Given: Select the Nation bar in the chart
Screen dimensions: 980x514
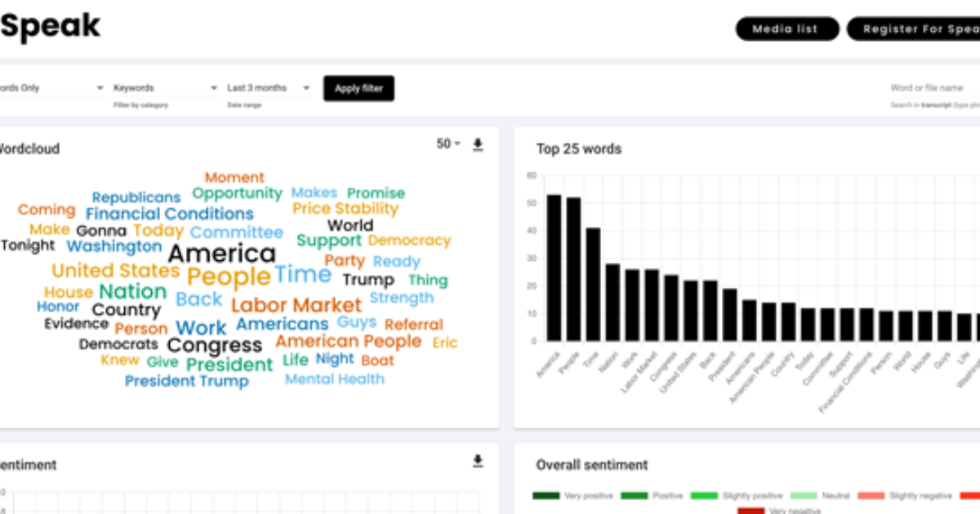Looking at the screenshot, I should [x=612, y=302].
